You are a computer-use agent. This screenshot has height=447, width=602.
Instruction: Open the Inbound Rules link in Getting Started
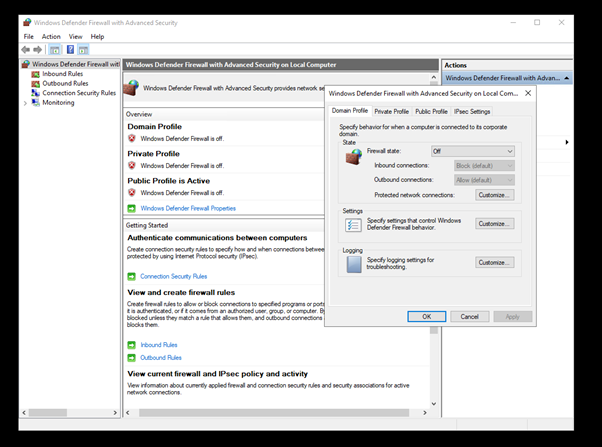point(159,345)
